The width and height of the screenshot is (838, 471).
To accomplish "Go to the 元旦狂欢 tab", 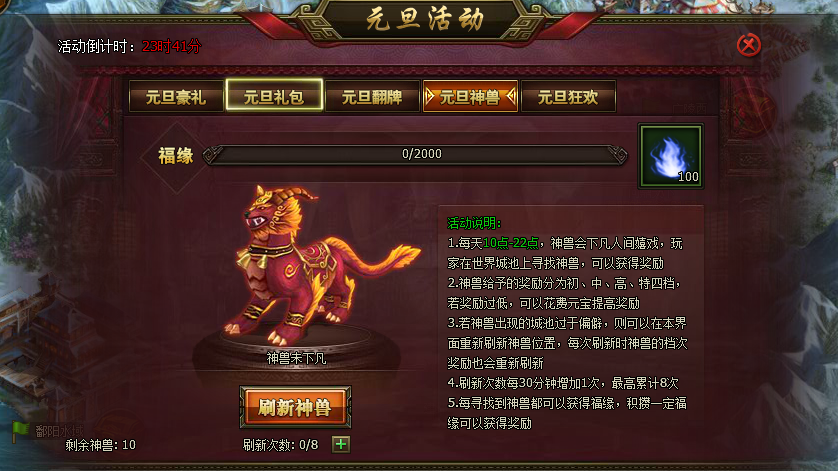I will tap(568, 97).
